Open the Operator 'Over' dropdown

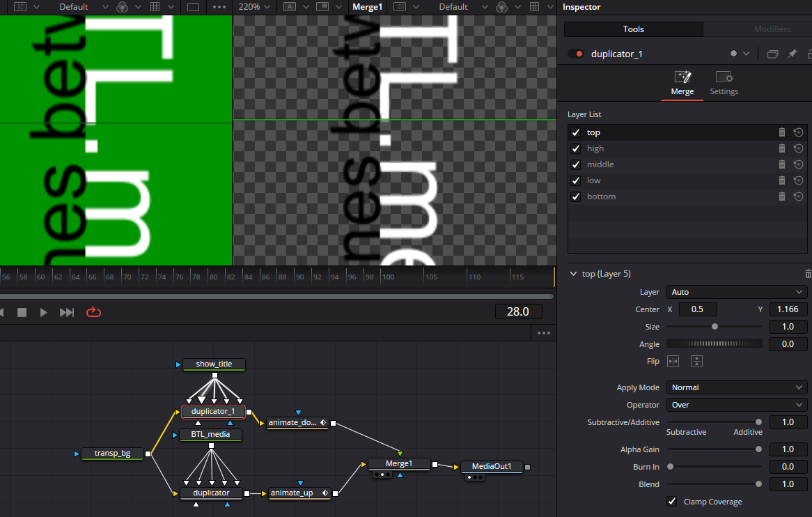point(736,405)
